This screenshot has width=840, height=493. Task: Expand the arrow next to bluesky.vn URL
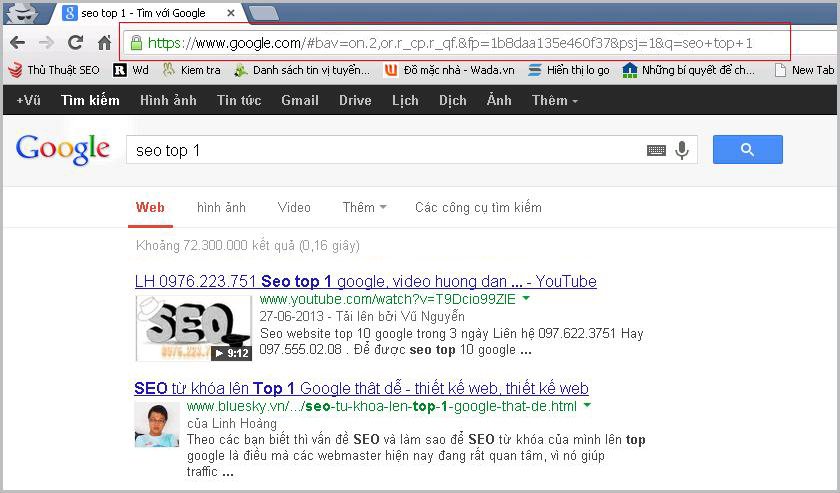coord(587,405)
